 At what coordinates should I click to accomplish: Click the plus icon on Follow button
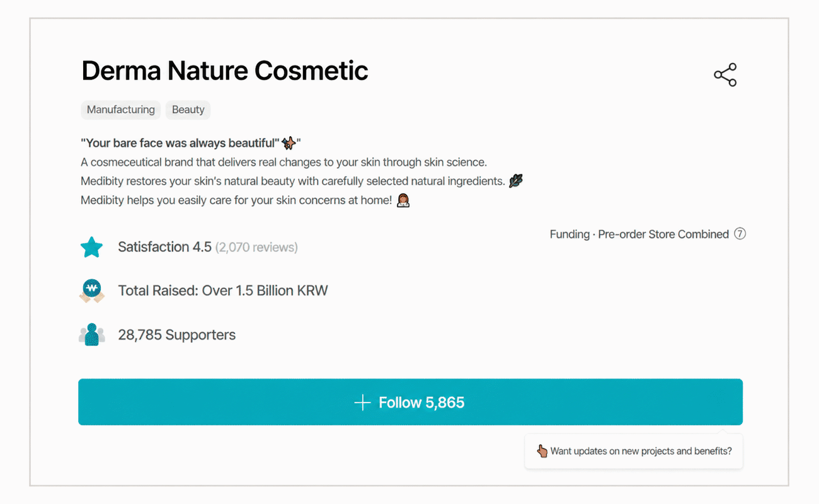coord(362,403)
